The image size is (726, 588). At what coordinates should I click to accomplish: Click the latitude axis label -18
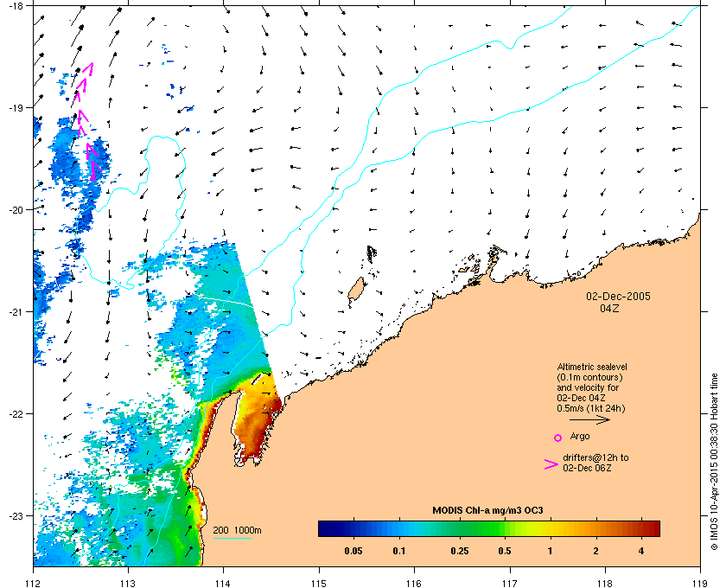pyautogui.click(x=16, y=6)
